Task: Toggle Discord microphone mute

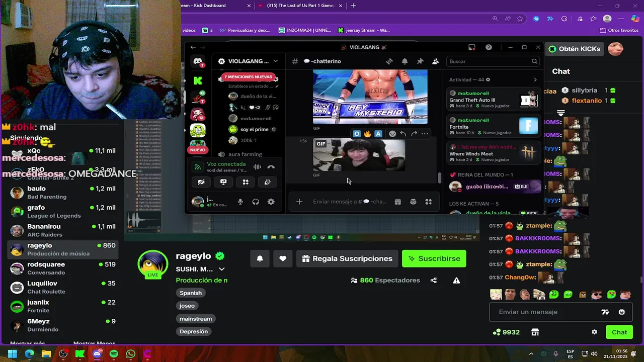Action: (240, 202)
